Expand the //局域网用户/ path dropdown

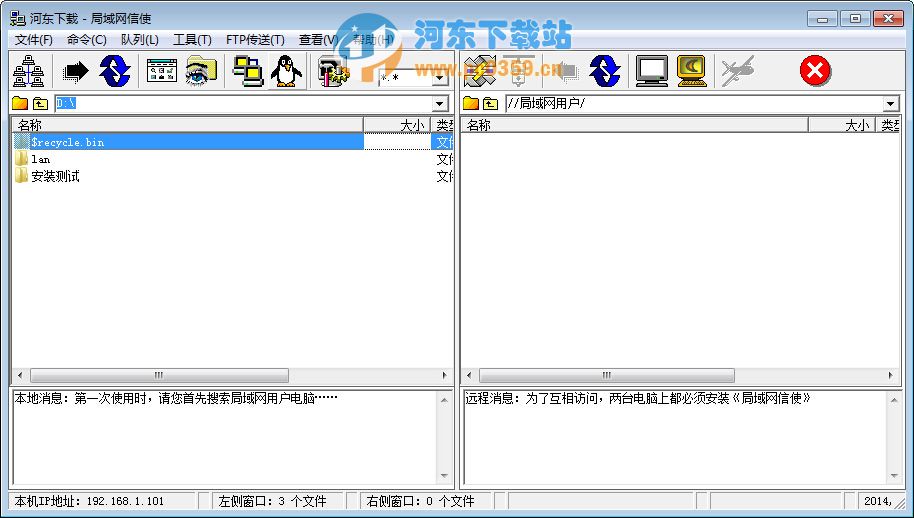coord(891,104)
